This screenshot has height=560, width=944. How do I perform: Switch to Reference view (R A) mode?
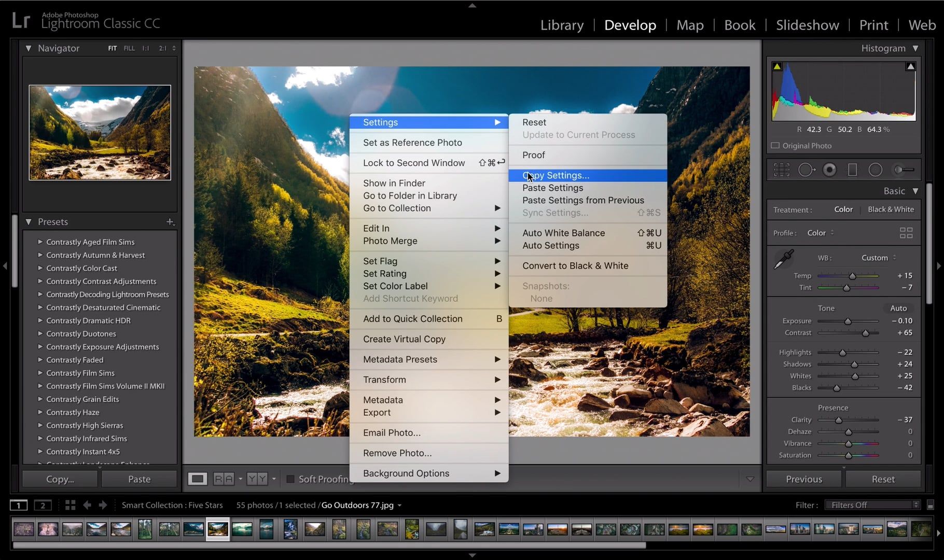point(224,479)
